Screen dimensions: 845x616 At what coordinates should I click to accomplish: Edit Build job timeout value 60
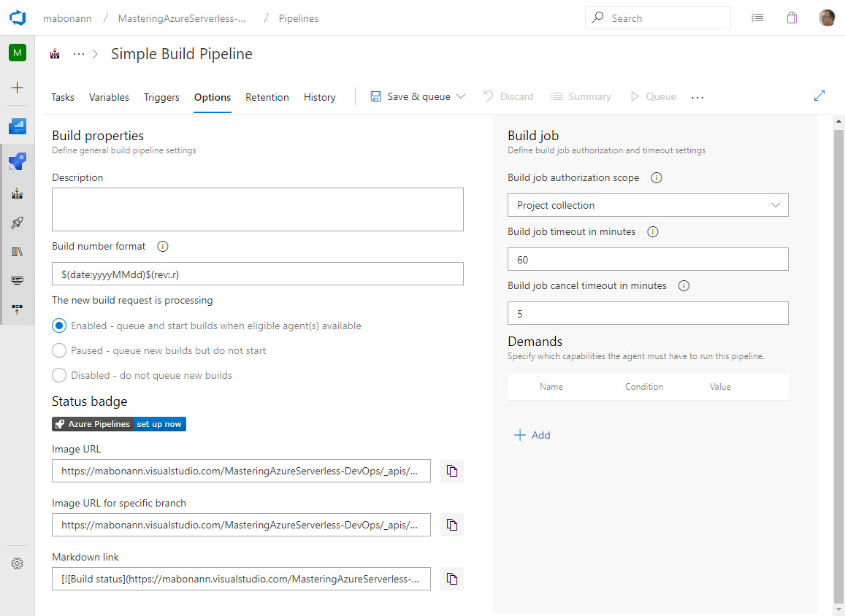point(648,259)
